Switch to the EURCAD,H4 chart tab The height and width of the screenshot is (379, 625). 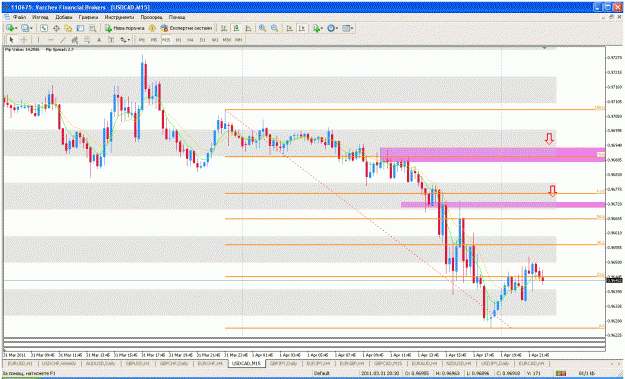point(532,363)
